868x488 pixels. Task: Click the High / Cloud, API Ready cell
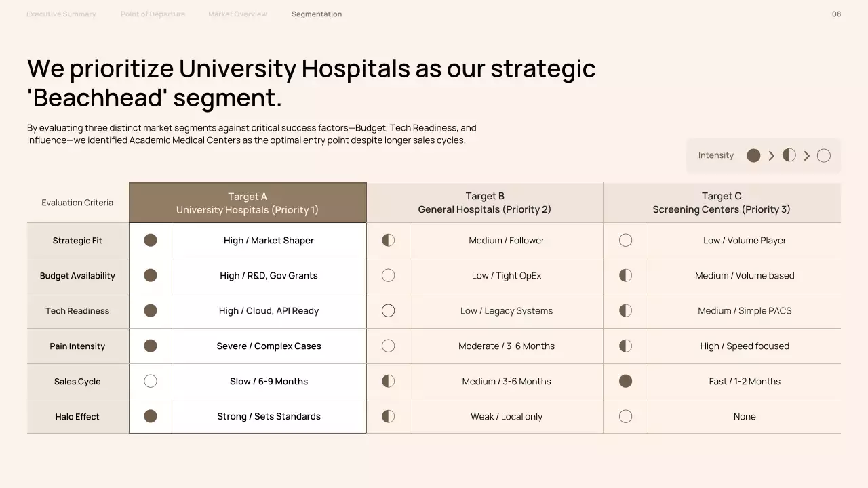269,311
